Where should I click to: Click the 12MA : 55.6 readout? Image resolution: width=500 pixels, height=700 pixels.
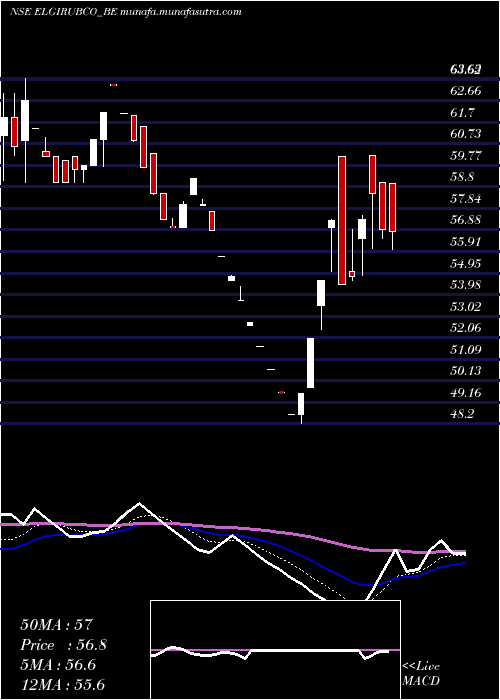[x=62, y=685]
